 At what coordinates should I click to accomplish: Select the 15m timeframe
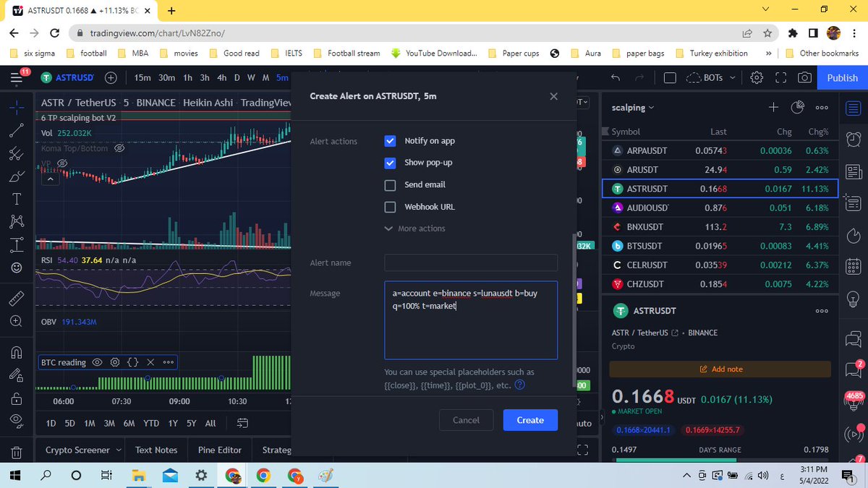click(x=142, y=77)
